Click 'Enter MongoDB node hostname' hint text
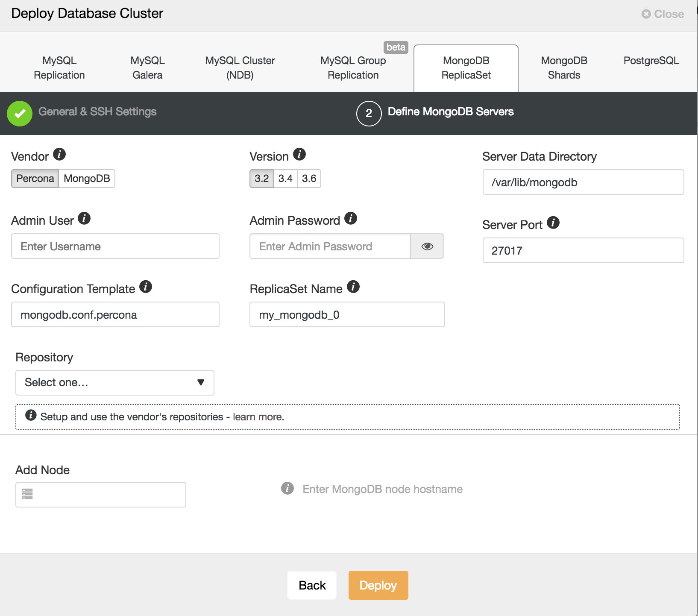This screenshot has width=698, height=616. pos(383,489)
